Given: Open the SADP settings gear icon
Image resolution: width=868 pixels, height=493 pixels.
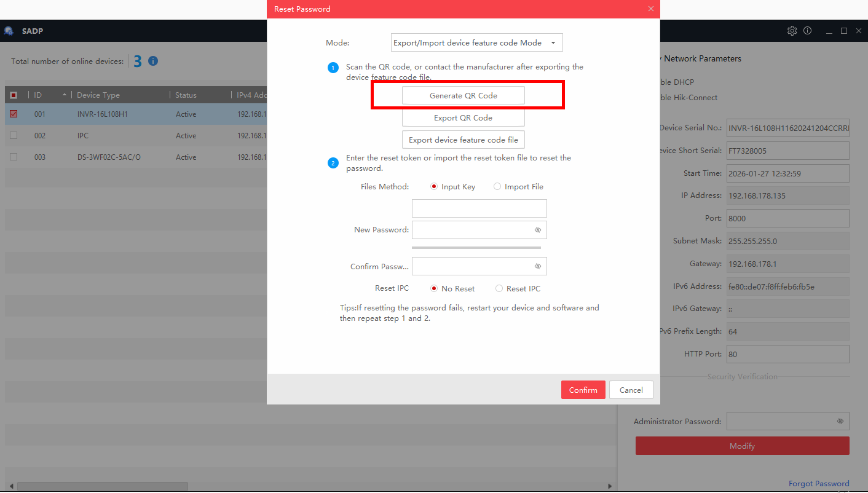Looking at the screenshot, I should (792, 31).
